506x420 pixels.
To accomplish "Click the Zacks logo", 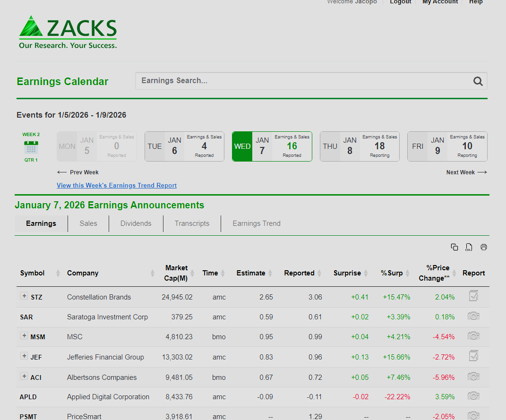I will [68, 32].
